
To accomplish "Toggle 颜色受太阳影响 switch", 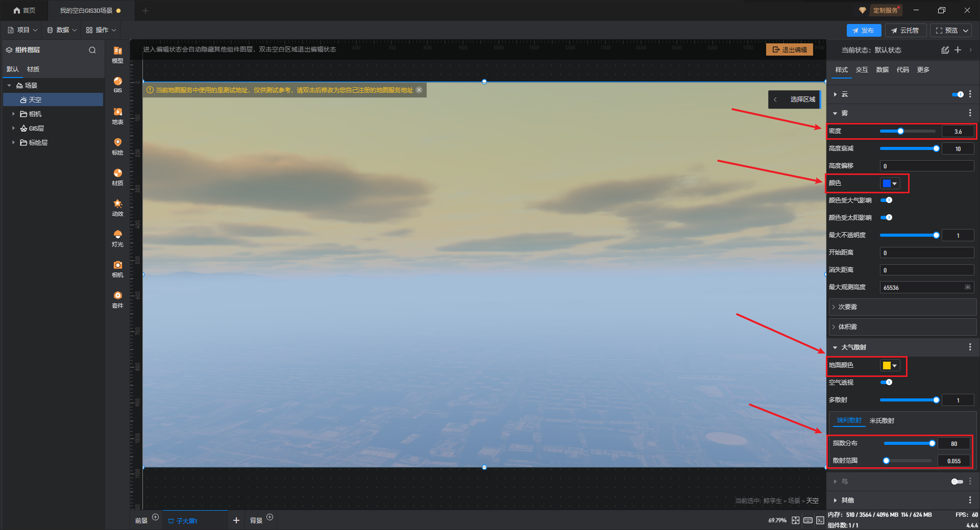I will (x=887, y=218).
